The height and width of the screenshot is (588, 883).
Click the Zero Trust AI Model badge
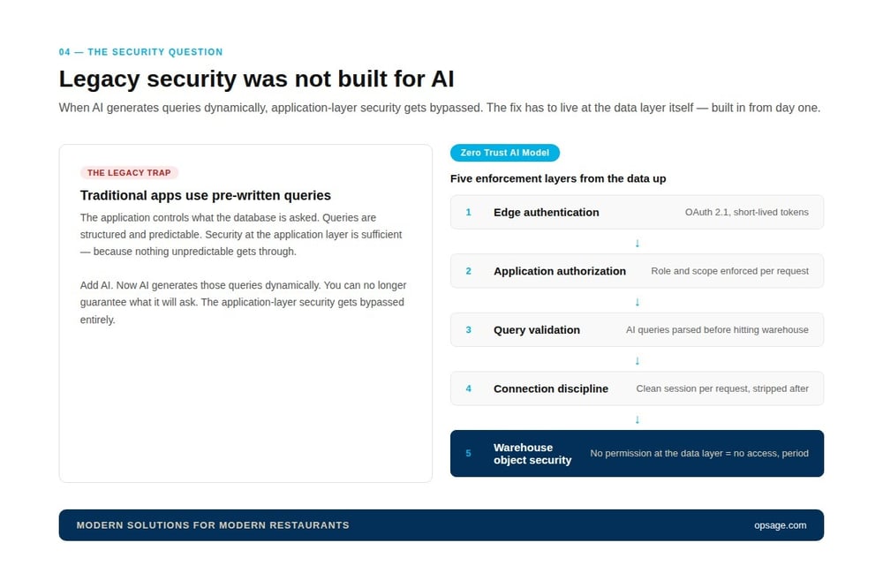(x=504, y=153)
